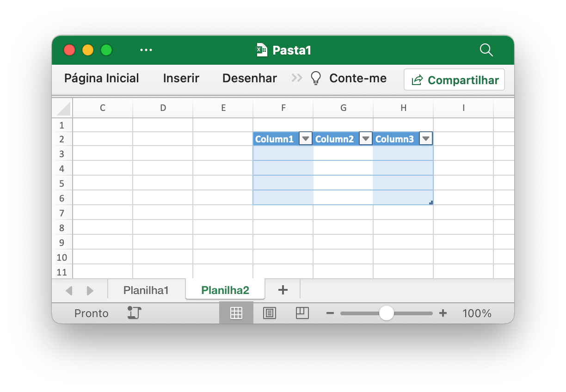Open Column3 filter dropdown

coord(426,139)
